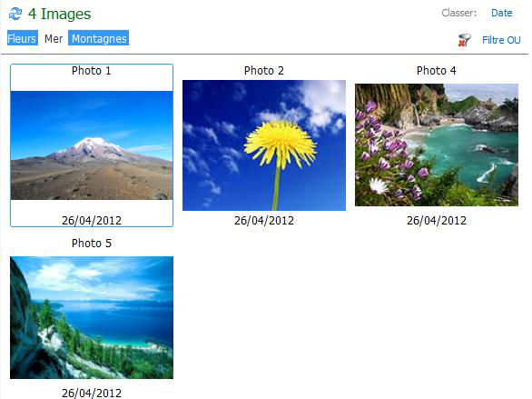This screenshot has height=399, width=532.
Task: Click the Photo 1 title label
Action: pos(92,71)
